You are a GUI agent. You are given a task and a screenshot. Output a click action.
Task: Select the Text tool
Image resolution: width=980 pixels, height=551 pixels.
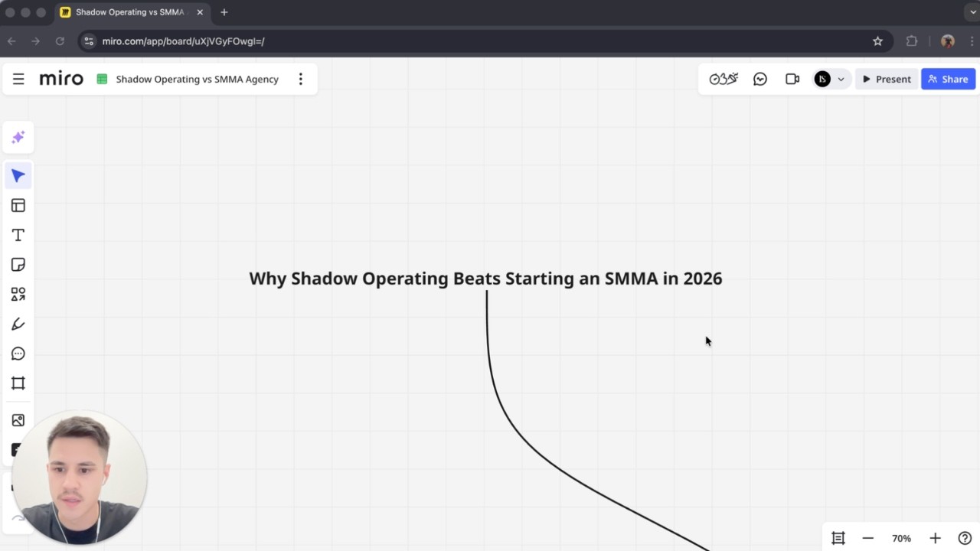[18, 235]
